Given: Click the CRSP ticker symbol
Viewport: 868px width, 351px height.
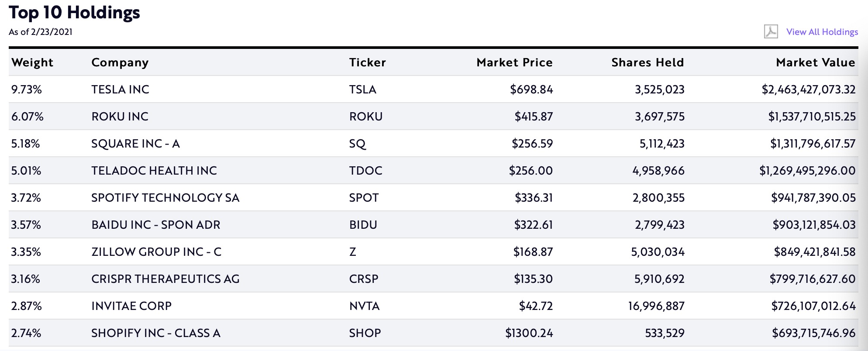Looking at the screenshot, I should tap(364, 279).
